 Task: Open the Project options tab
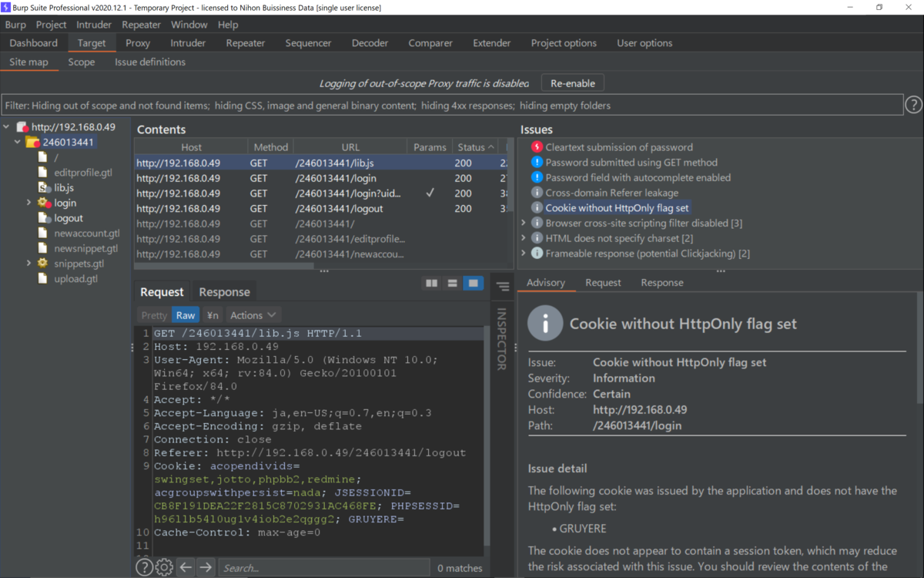tap(564, 43)
